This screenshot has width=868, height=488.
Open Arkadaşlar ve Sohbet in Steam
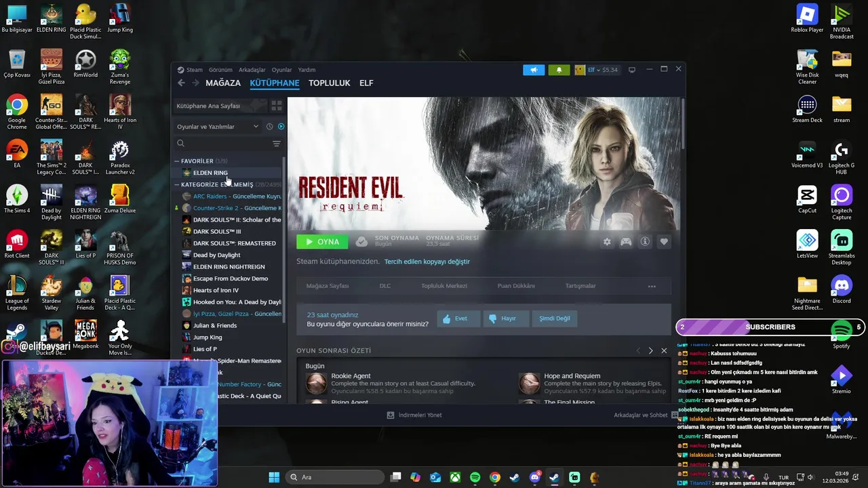click(x=645, y=415)
